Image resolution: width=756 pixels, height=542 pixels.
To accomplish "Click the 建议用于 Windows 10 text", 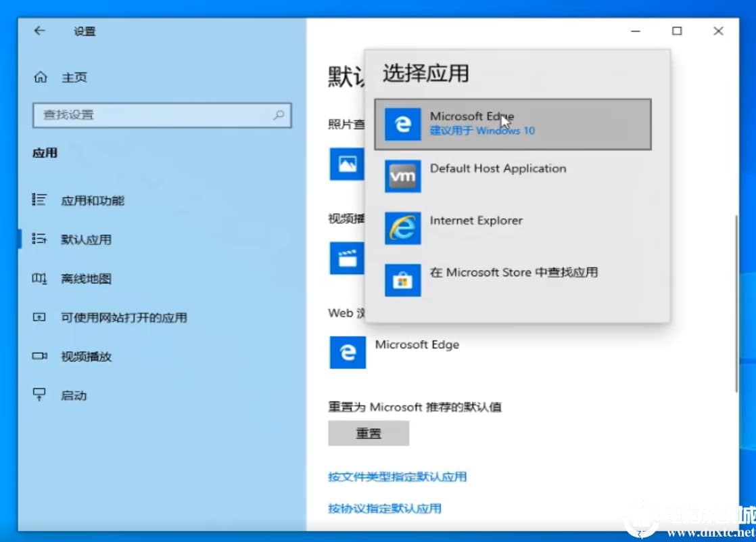I will pyautogui.click(x=482, y=131).
